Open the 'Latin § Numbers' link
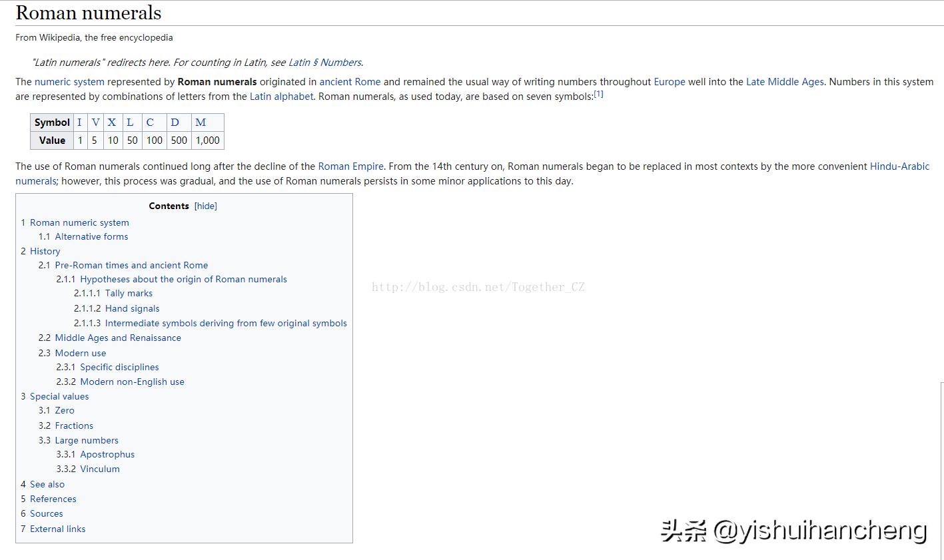 coord(325,63)
